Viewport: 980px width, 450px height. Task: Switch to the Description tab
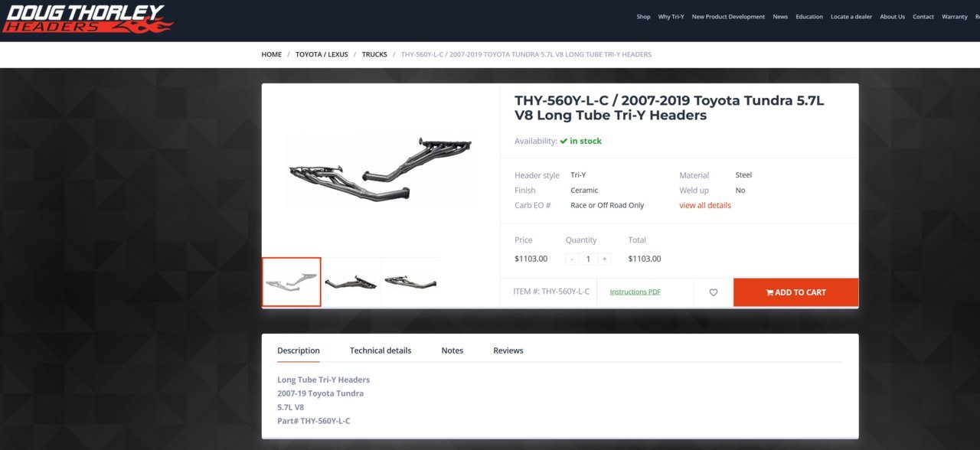[x=299, y=351]
